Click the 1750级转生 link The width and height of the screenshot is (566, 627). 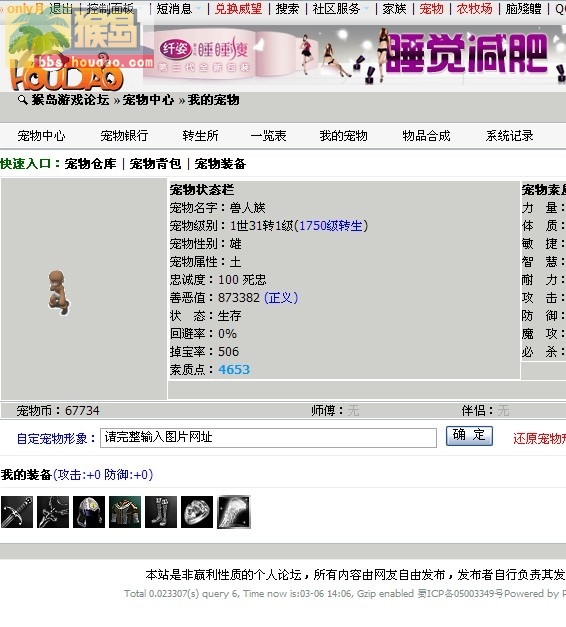331,226
